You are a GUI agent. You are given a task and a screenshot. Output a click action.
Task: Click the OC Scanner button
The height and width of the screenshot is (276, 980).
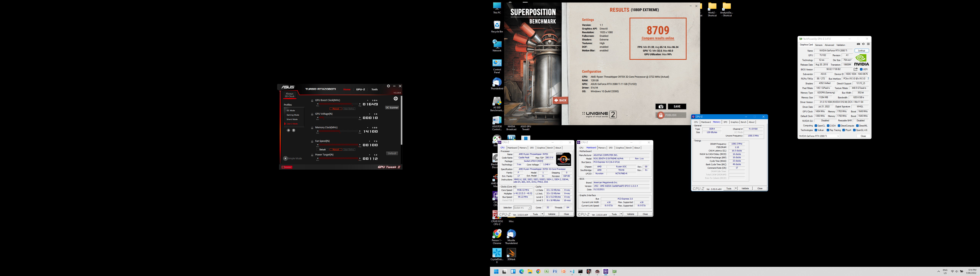pyautogui.click(x=392, y=108)
